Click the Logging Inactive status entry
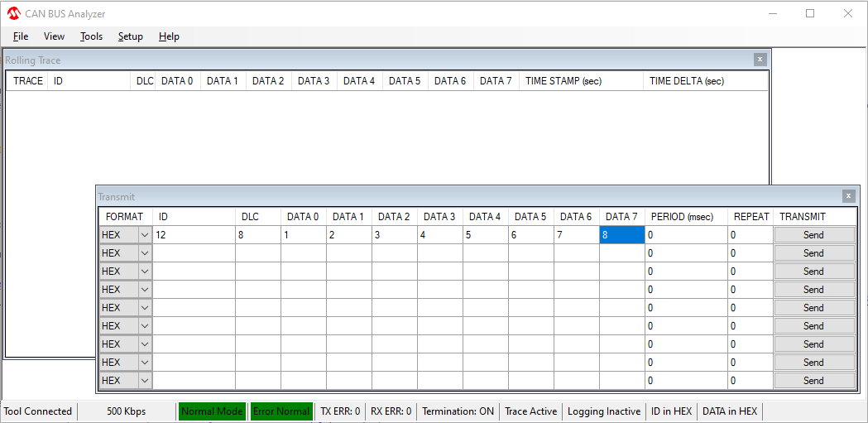868x423 pixels. click(x=604, y=411)
